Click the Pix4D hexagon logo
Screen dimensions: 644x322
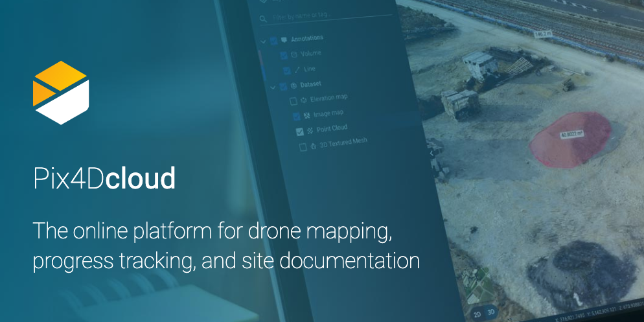pyautogui.click(x=60, y=93)
